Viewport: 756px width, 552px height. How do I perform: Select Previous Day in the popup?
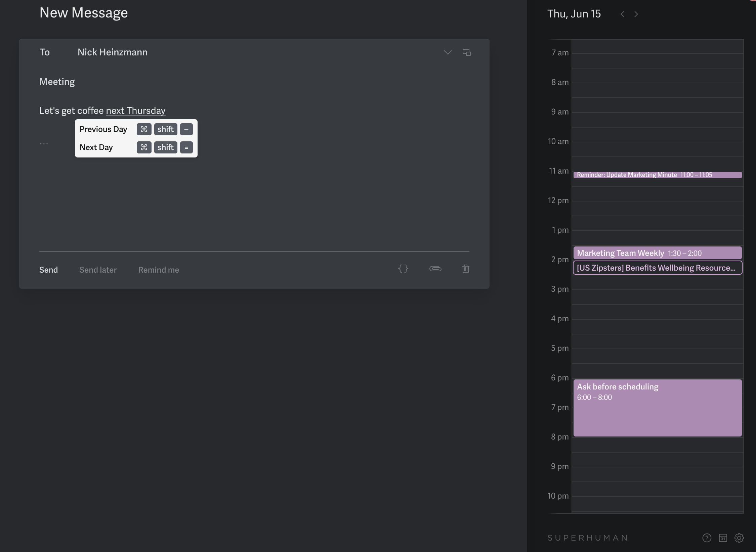(103, 129)
